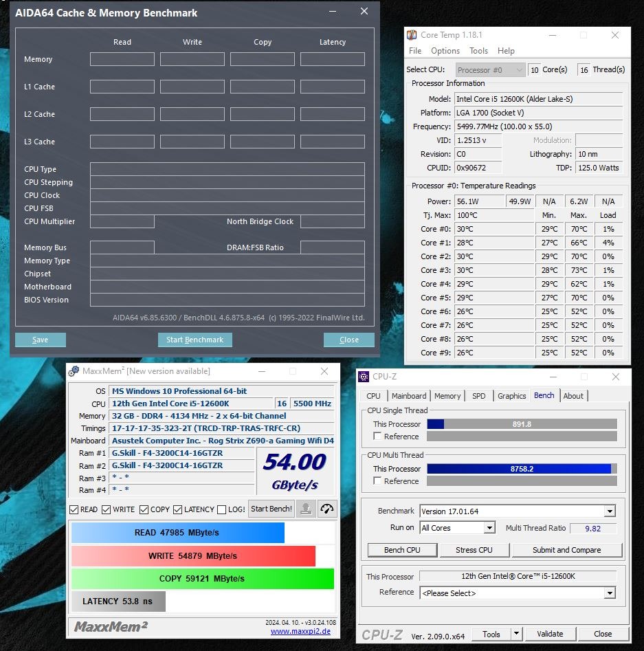Expand the CPU-Z Tools dropdown arrow
644x651 pixels.
click(x=516, y=634)
